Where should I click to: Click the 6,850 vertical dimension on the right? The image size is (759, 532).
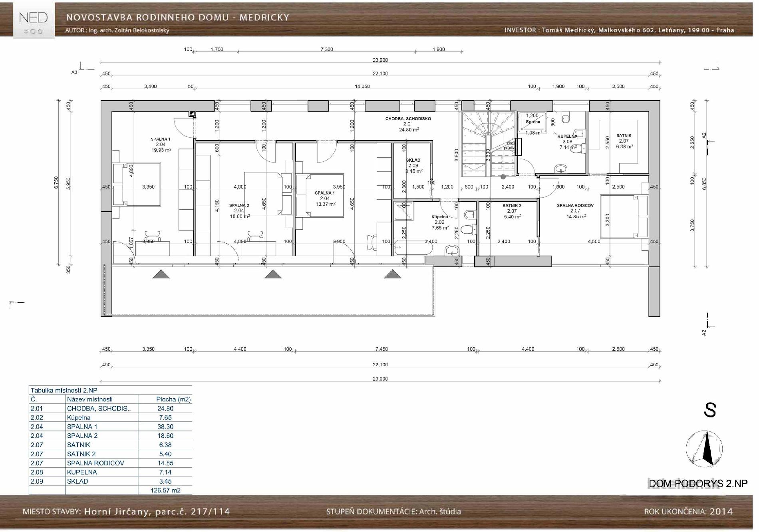click(705, 183)
